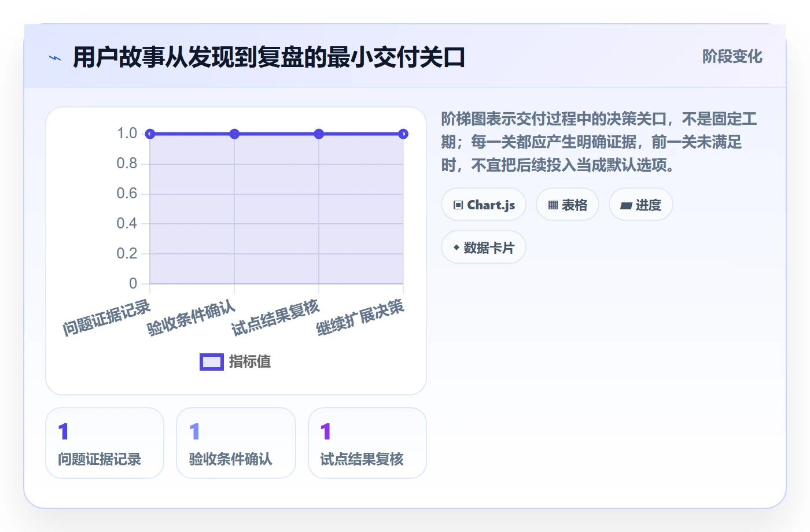Click the table grid icon in 表格 tag

point(553,205)
